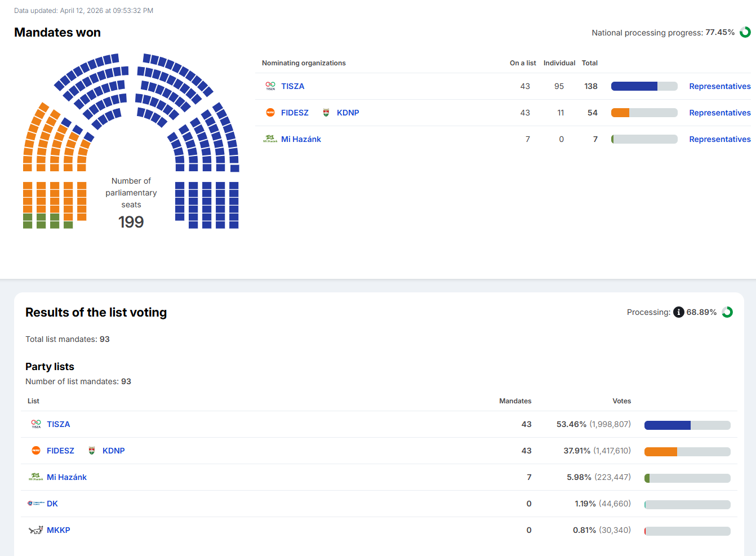This screenshot has height=556, width=756.
Task: Click the Fidesz orange logo in mandates table
Action: pos(270,113)
